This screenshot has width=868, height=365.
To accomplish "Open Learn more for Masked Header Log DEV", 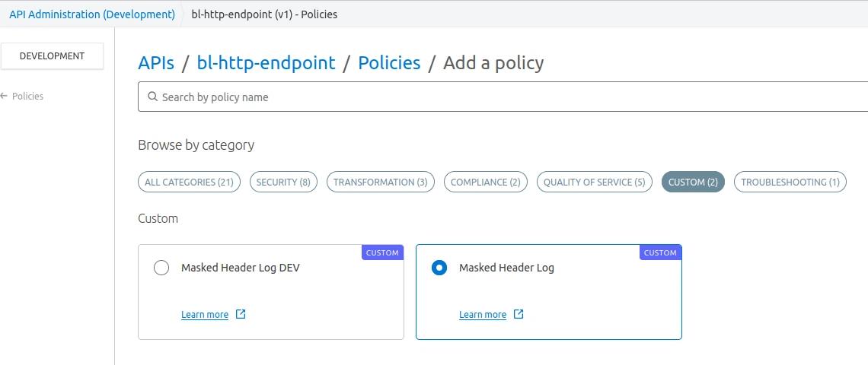I will pos(205,315).
